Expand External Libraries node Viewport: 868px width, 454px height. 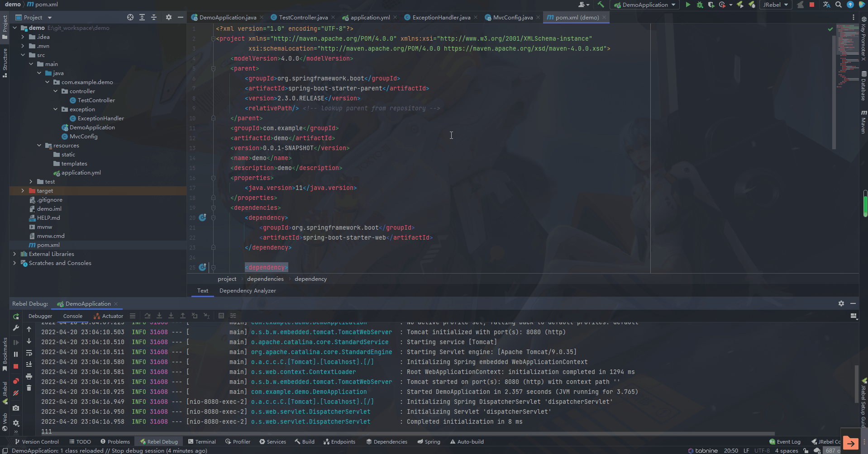point(14,254)
